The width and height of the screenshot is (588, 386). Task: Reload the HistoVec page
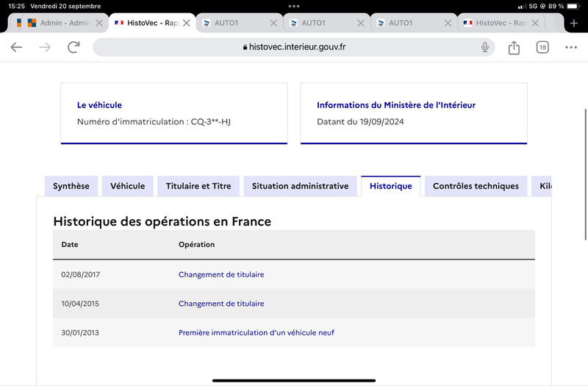click(73, 47)
